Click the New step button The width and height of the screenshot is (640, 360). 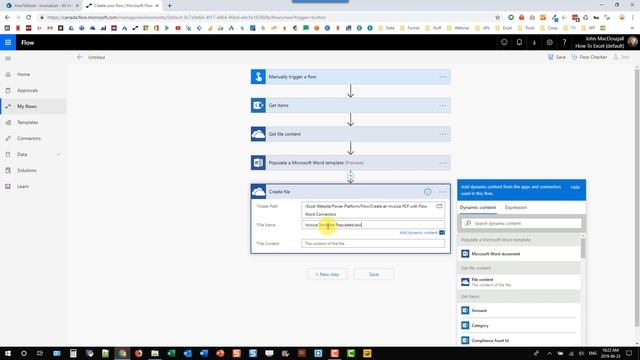coord(327,274)
